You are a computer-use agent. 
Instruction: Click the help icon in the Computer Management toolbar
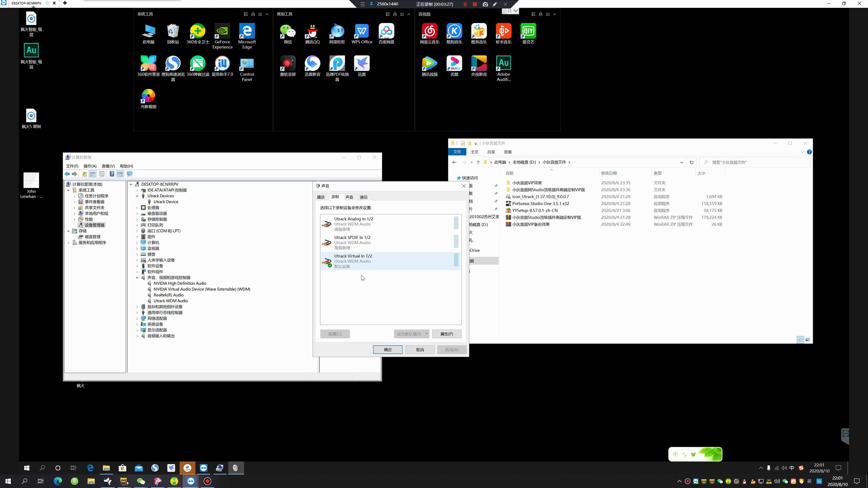pos(112,174)
